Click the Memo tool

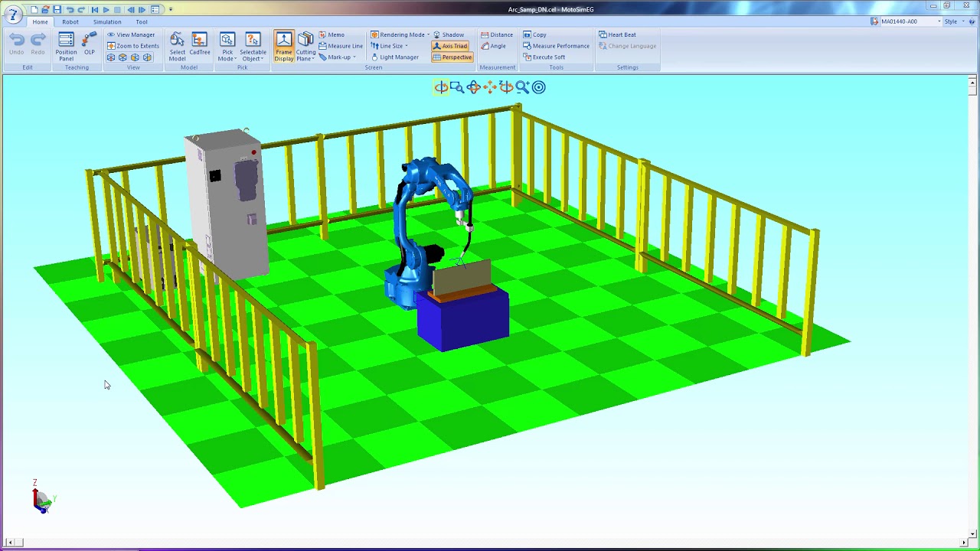[332, 34]
